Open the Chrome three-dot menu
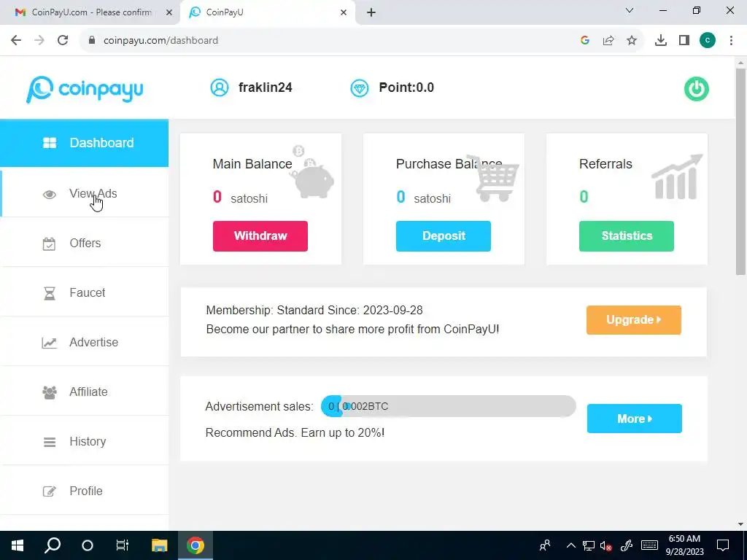 tap(731, 41)
